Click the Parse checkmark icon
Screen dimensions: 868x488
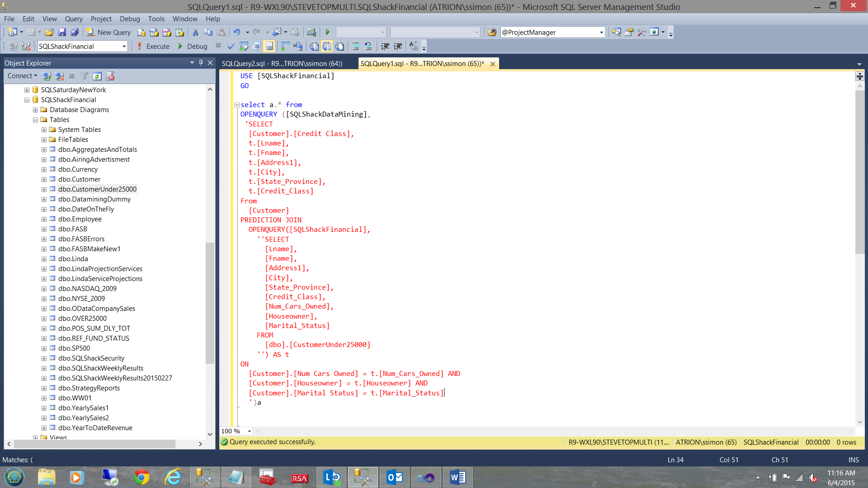click(x=231, y=46)
